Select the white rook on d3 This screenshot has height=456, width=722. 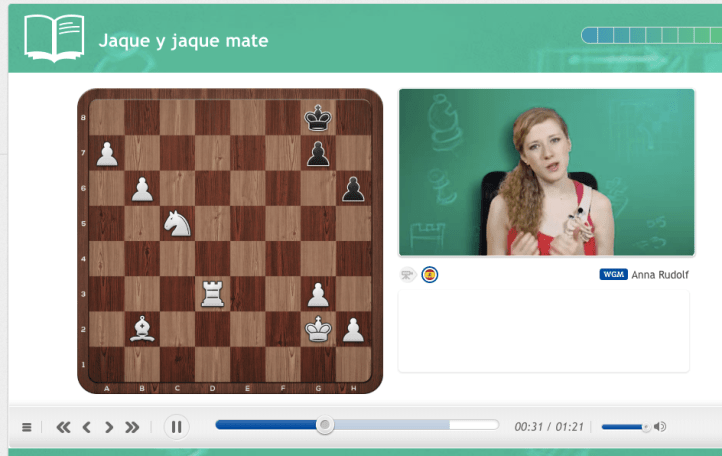click(x=212, y=293)
